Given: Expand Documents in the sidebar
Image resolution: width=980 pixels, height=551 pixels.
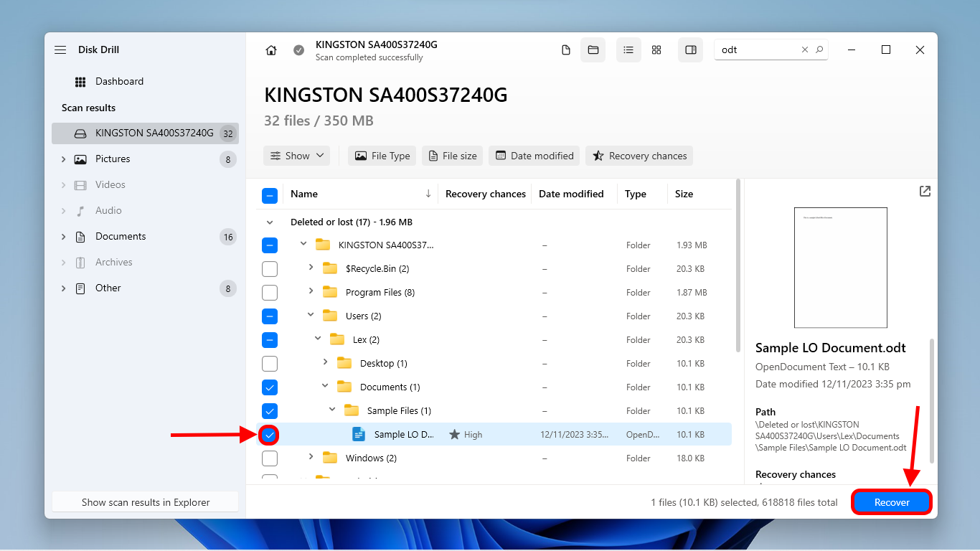Looking at the screenshot, I should click(x=63, y=237).
